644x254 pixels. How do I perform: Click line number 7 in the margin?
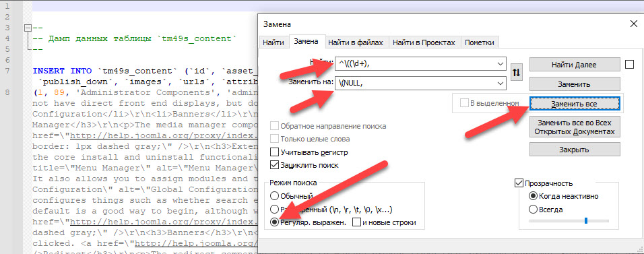7,71
